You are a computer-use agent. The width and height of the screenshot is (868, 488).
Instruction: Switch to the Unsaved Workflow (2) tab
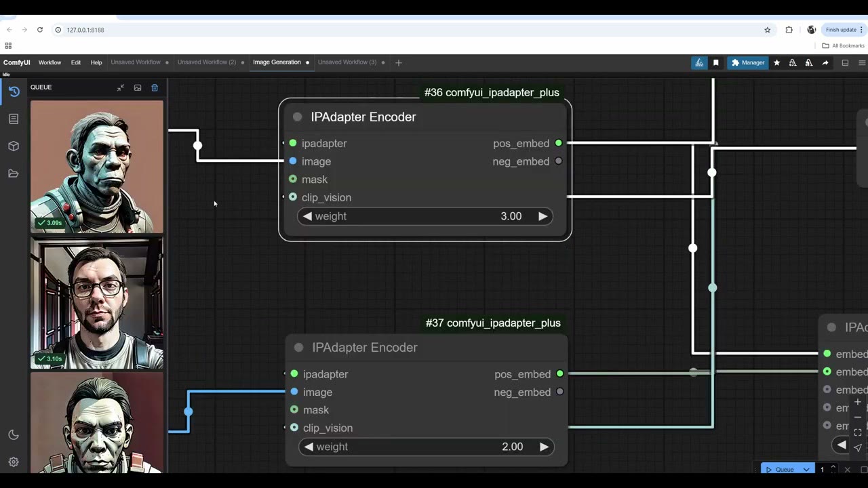tap(207, 62)
